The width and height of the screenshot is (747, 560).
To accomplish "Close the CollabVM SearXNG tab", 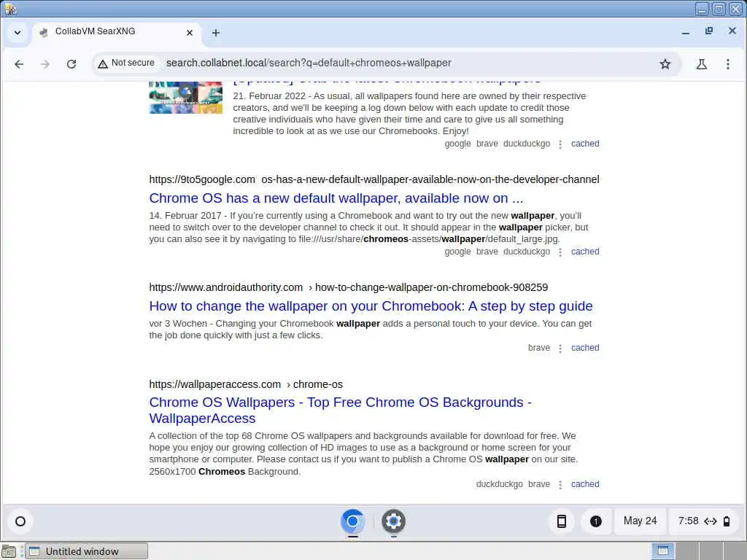I will tap(189, 32).
